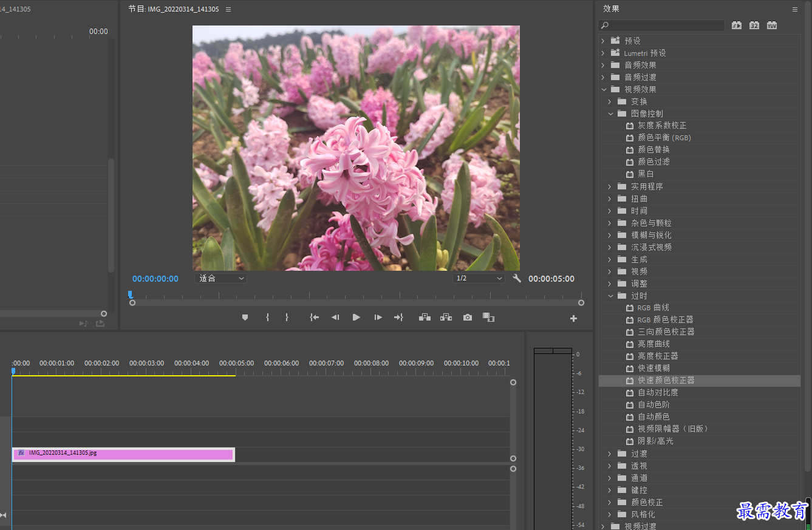Open program monitor settings wrench icon
Screen dimensions: 812x530
517,279
